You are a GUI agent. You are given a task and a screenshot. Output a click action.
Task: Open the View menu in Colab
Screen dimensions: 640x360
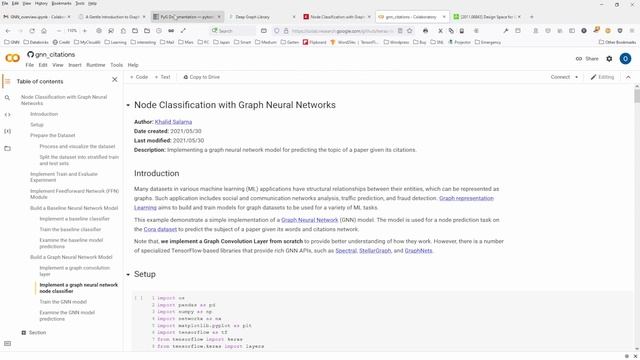click(58, 65)
